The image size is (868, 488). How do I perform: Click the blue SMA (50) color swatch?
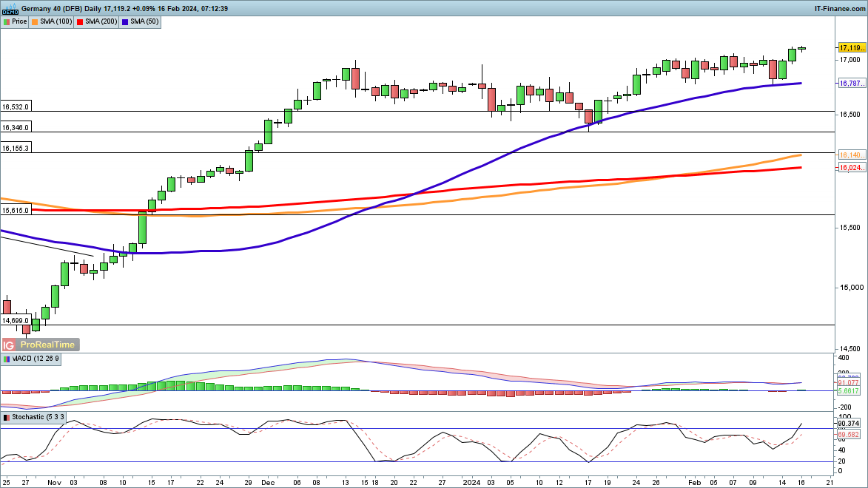click(x=125, y=21)
